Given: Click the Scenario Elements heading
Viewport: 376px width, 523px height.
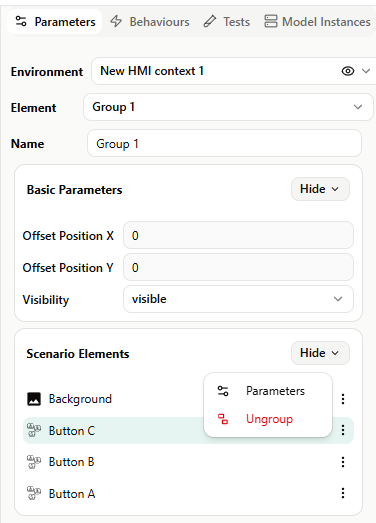Looking at the screenshot, I should (78, 354).
